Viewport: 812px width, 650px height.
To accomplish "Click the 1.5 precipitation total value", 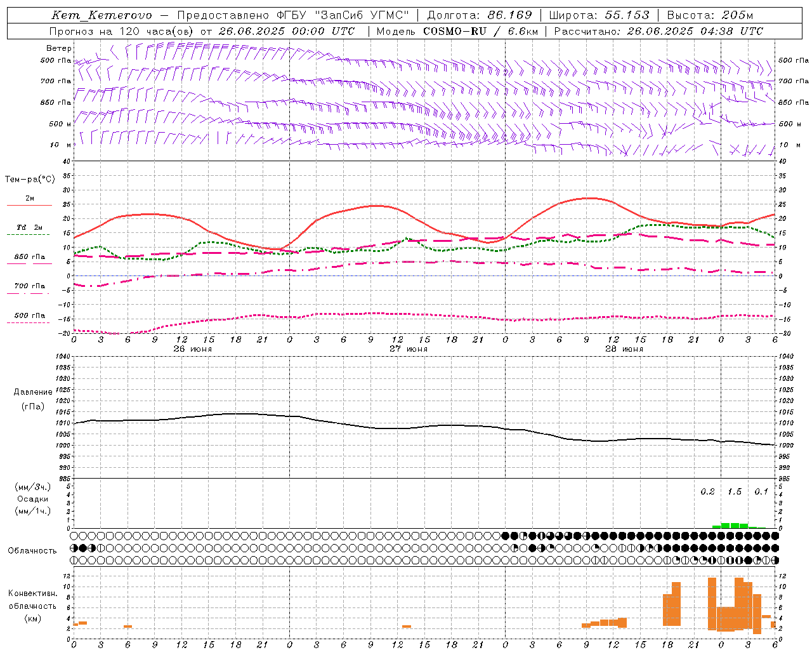I will (734, 492).
